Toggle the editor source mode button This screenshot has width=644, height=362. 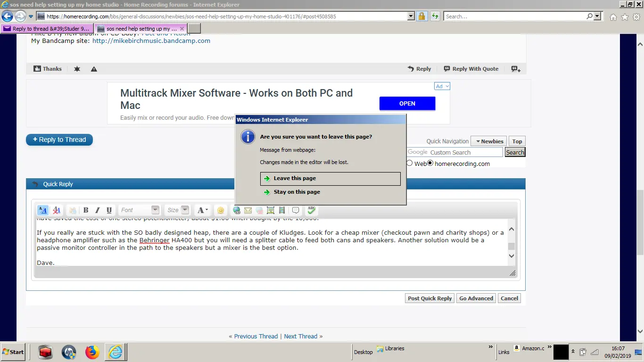click(42, 210)
